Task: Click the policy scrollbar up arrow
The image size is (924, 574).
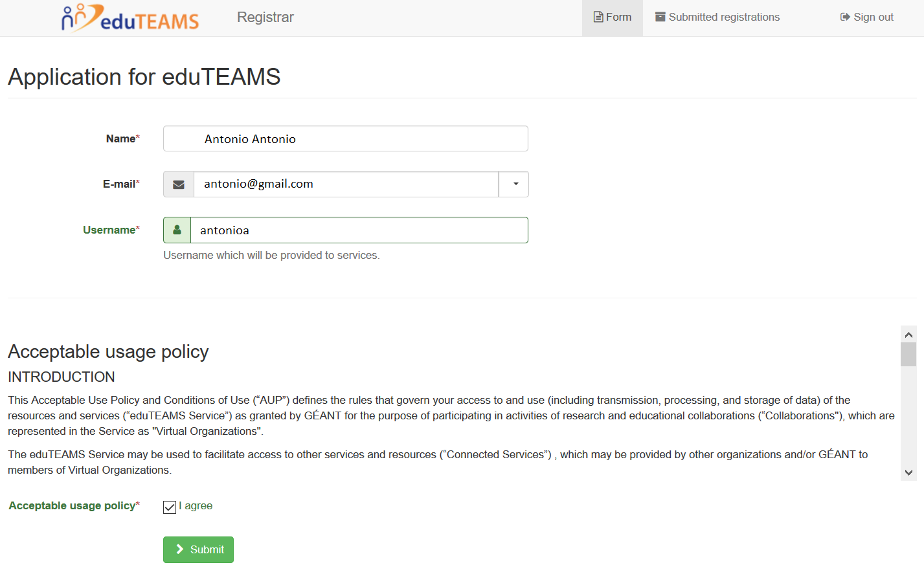Action: [x=908, y=335]
